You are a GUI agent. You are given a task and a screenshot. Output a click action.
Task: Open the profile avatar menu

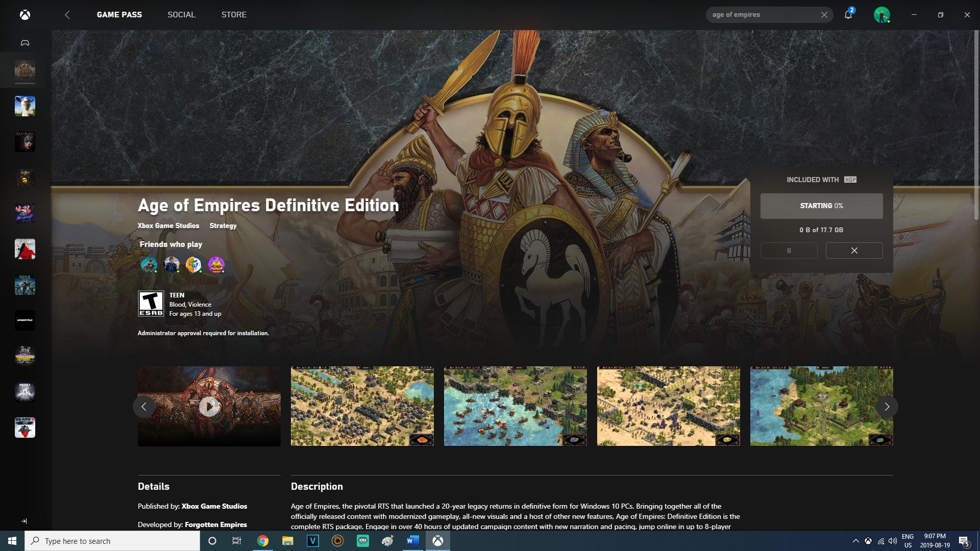coord(881,15)
